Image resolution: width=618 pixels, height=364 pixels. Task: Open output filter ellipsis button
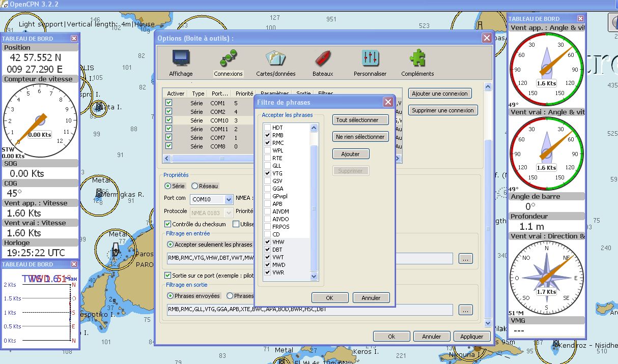pyautogui.click(x=465, y=310)
